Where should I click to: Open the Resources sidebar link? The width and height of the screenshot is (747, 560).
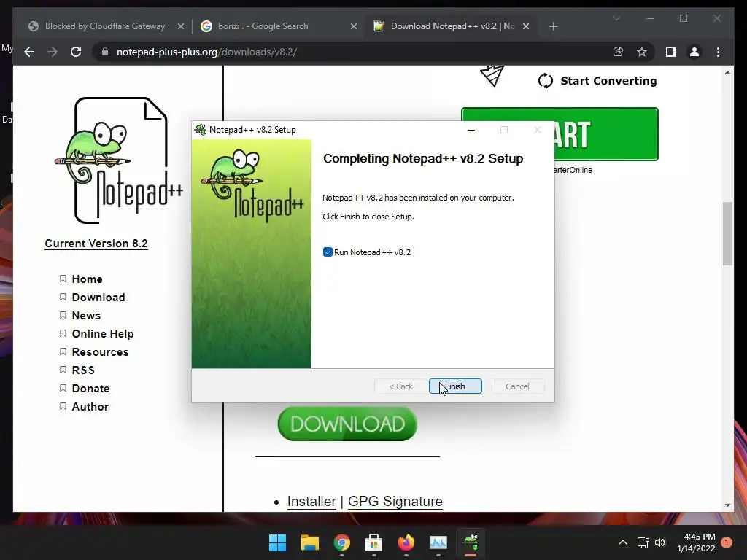(x=100, y=352)
